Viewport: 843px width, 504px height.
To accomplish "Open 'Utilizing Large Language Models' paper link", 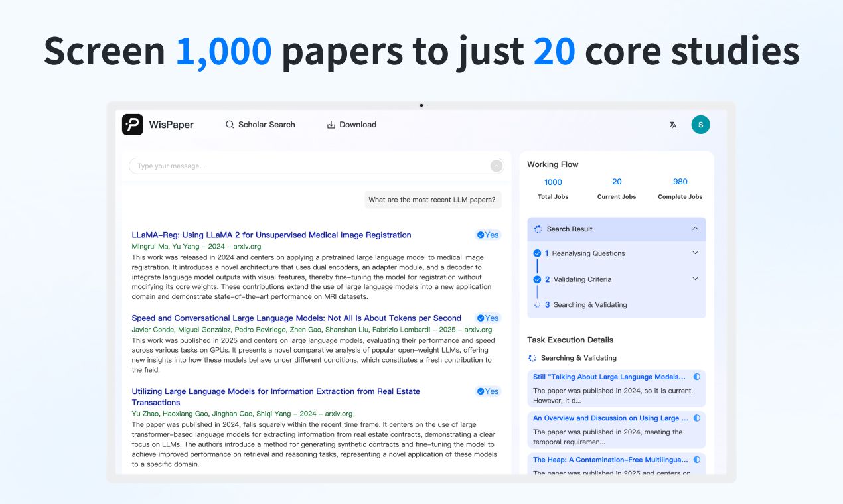I will click(x=275, y=391).
